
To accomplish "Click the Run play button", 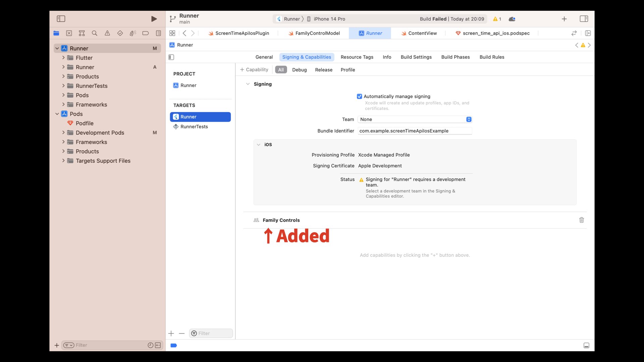I will point(154,19).
